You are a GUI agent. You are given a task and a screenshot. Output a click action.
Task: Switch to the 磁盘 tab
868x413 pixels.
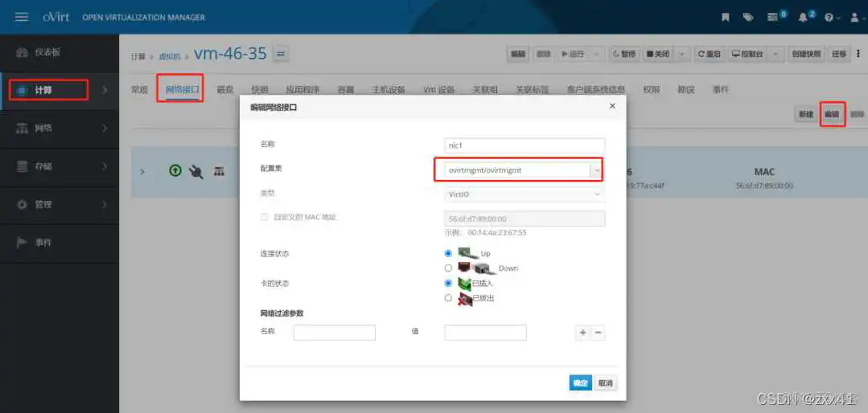[225, 89]
